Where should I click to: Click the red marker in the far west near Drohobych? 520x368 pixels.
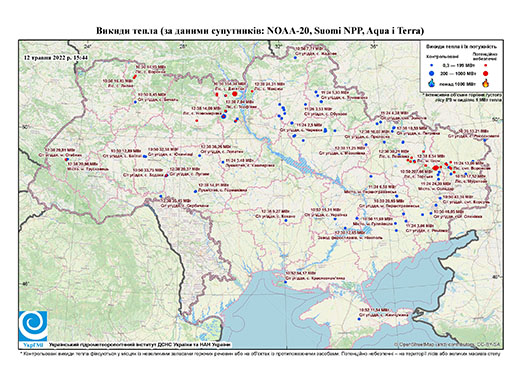[x=66, y=160]
